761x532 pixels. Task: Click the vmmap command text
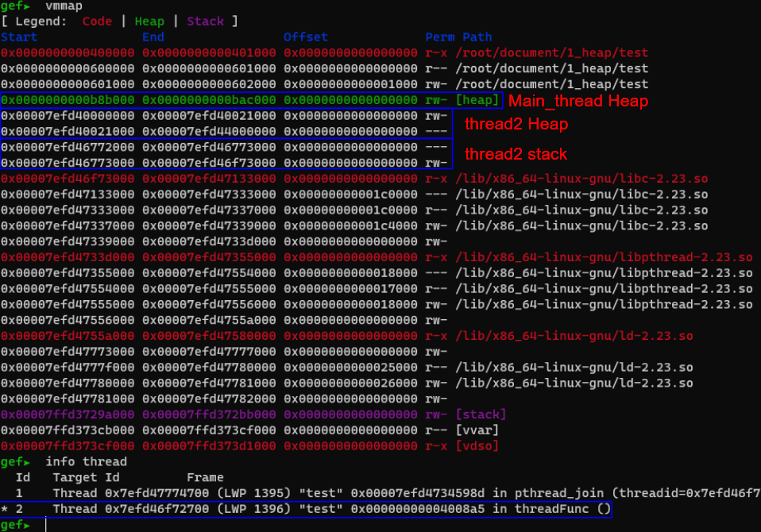click(x=64, y=6)
